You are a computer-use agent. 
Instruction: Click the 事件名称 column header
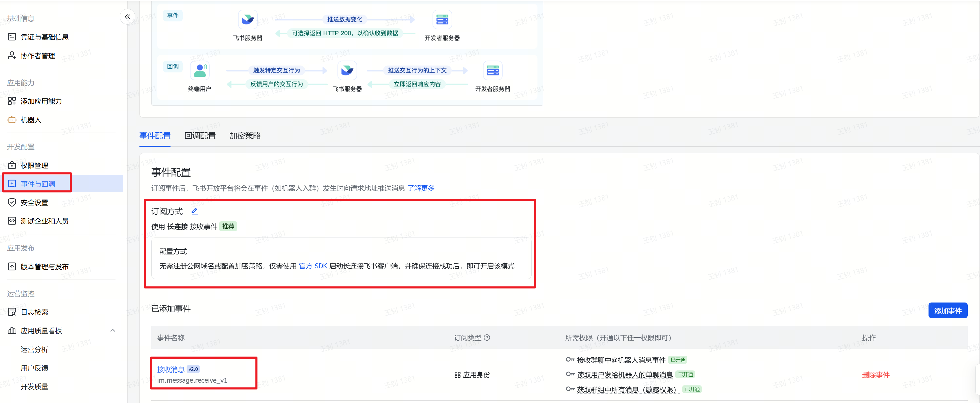click(171, 337)
